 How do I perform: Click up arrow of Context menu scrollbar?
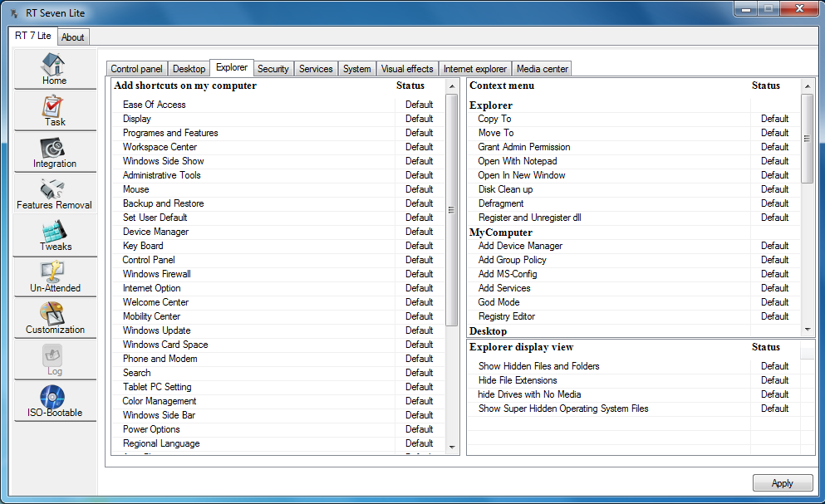pyautogui.click(x=807, y=86)
